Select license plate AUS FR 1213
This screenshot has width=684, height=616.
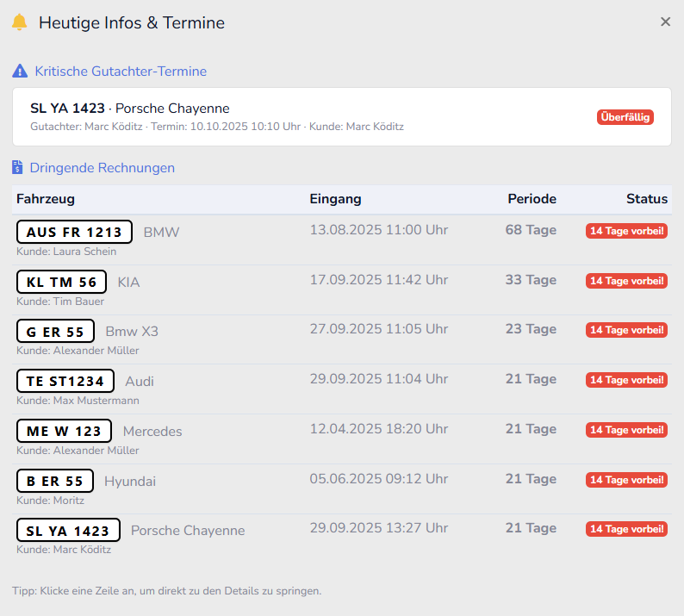[75, 232]
